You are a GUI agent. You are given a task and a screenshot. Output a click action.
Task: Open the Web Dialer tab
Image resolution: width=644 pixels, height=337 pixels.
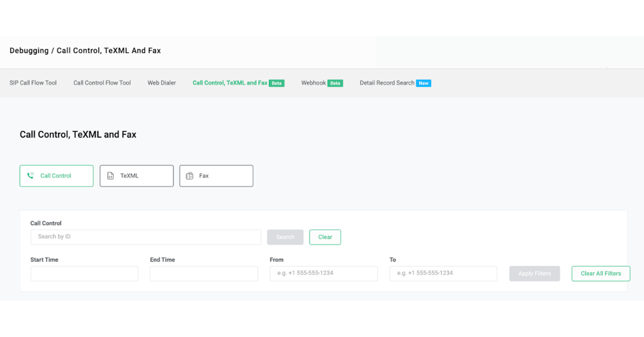point(162,83)
